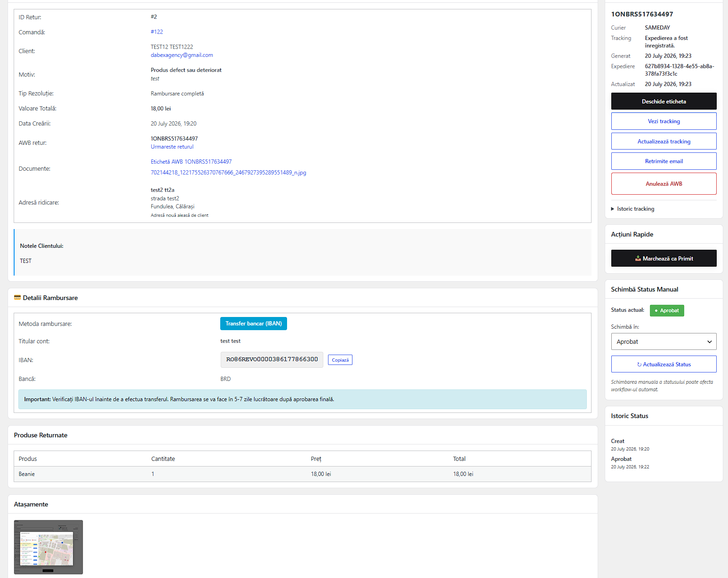Viewport: 728px width, 578px height.
Task: Click AWB number heading 1ONBRS517634497 in sidebar
Action: (642, 14)
